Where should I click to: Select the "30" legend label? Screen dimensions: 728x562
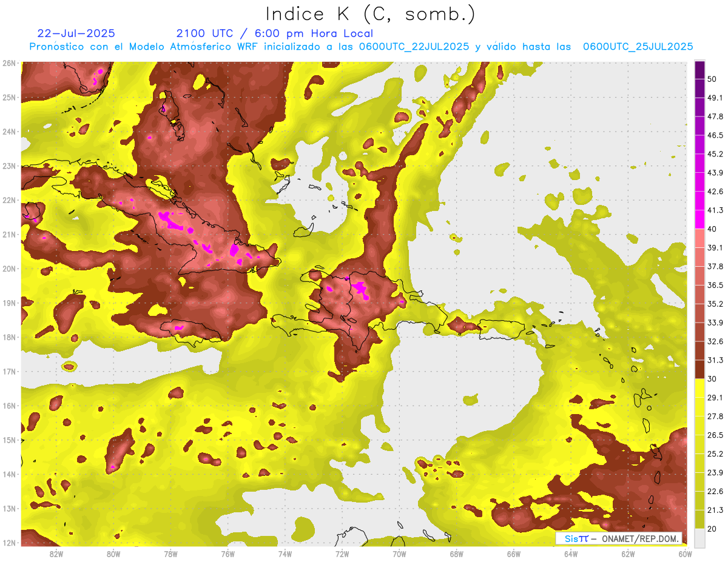click(x=712, y=379)
